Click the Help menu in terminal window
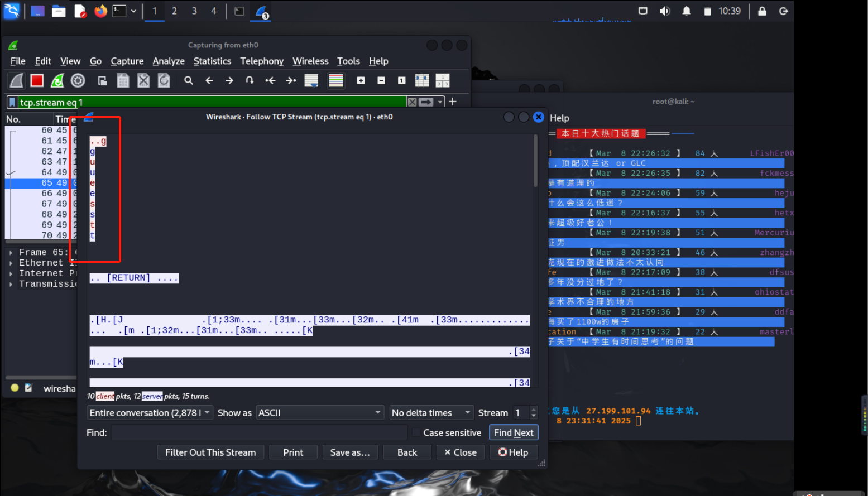 pos(559,118)
